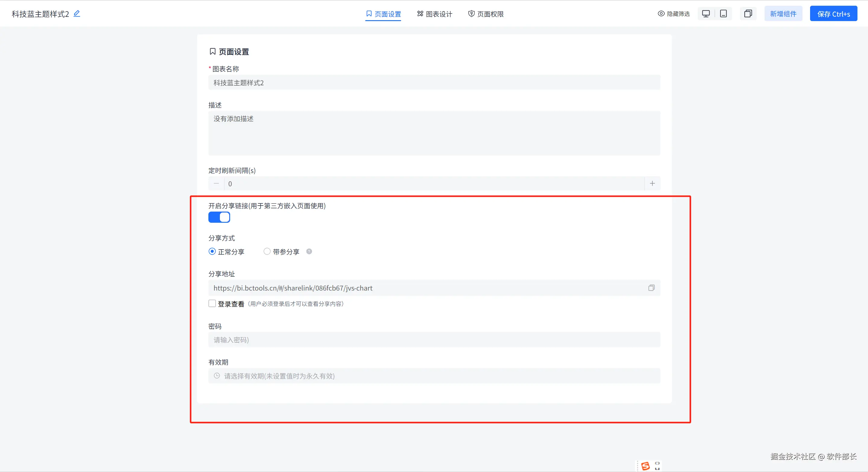The height and width of the screenshot is (472, 868).
Task: Open the 页面权限 tab
Action: click(486, 14)
